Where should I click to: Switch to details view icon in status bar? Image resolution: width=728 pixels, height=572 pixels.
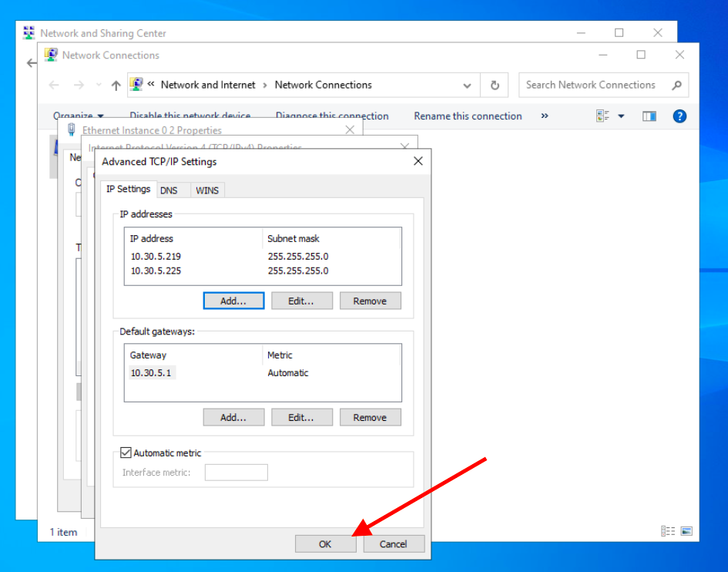coord(668,531)
